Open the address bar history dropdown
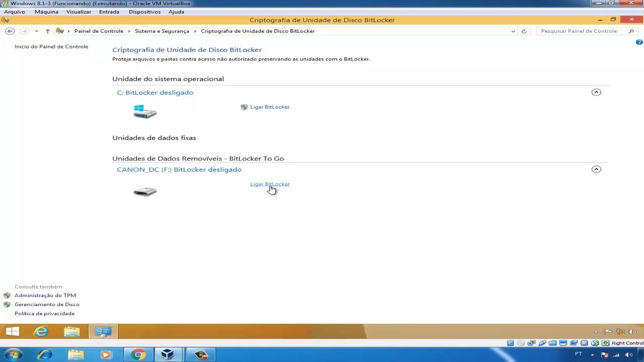The width and height of the screenshot is (644, 362). (x=513, y=31)
